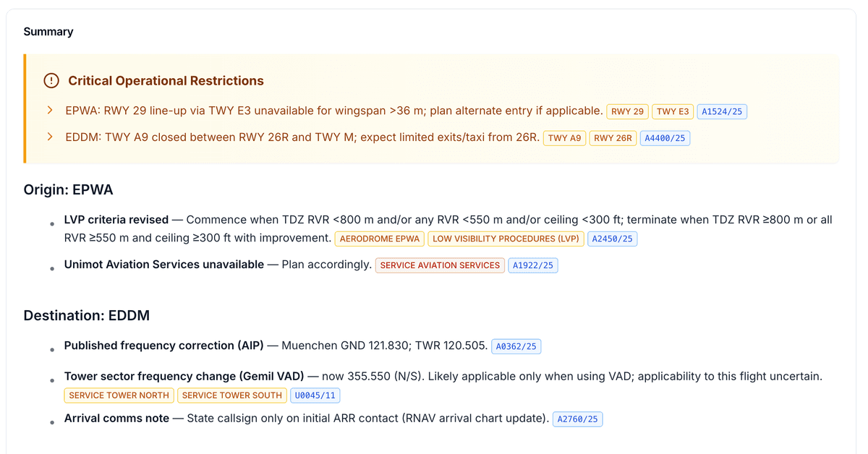The image size is (868, 454).
Task: Click the Summary heading
Action: (48, 31)
